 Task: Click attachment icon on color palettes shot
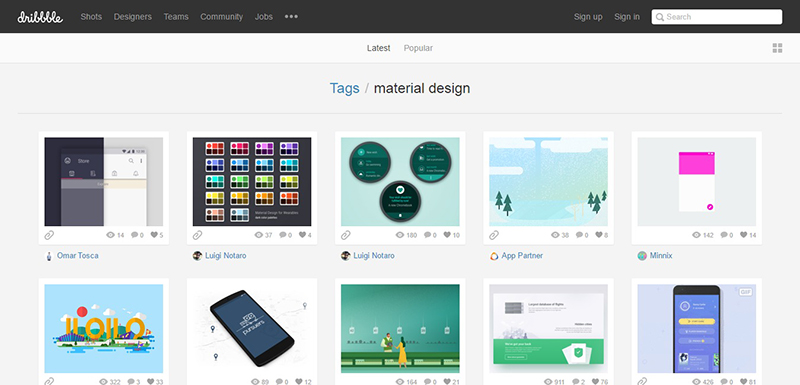pos(197,235)
